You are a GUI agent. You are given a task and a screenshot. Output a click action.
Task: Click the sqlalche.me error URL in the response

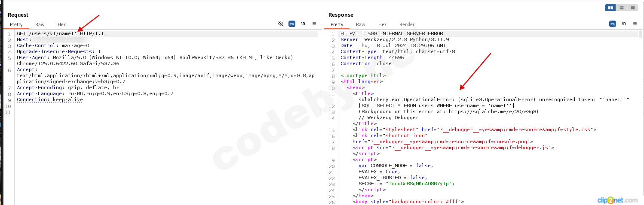(494, 112)
